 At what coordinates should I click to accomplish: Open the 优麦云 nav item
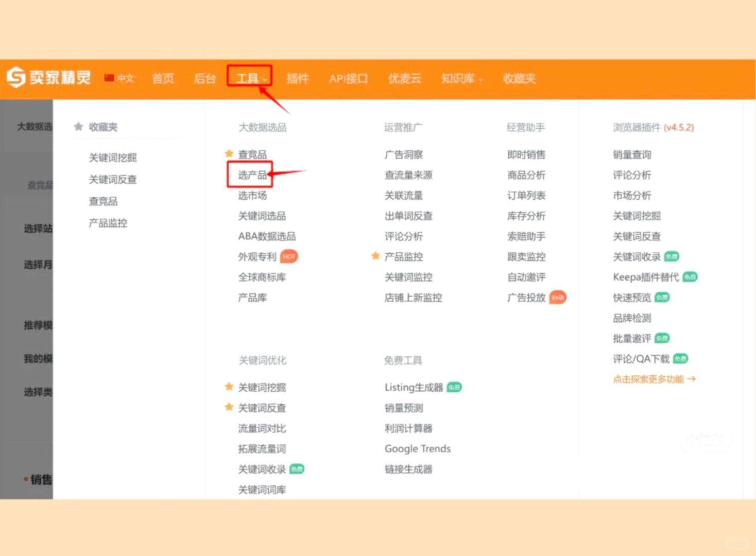click(x=405, y=78)
